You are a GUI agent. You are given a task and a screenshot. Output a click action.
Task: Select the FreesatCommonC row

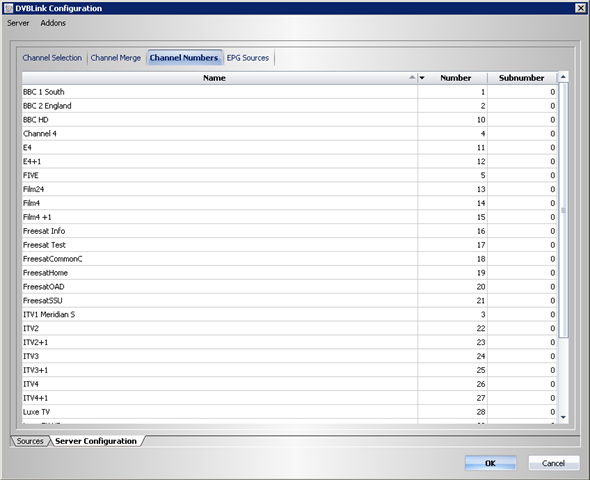[x=289, y=259]
